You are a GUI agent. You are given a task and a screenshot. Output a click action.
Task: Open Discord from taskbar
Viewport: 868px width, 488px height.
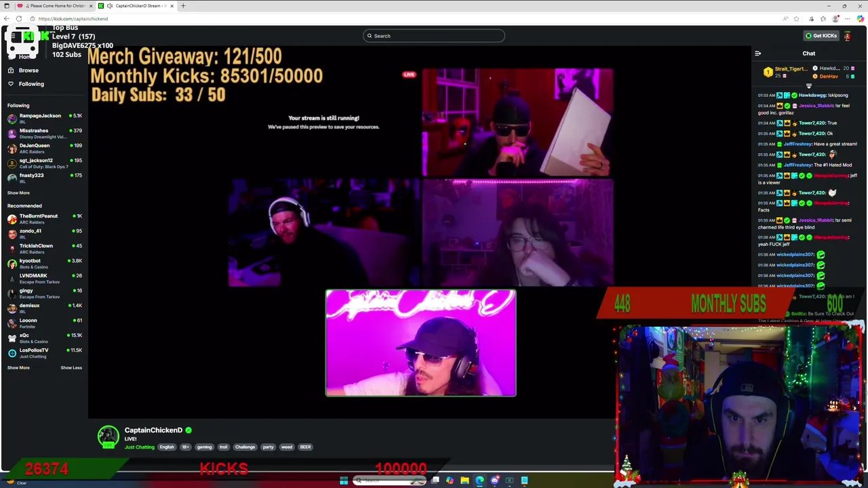494,481
